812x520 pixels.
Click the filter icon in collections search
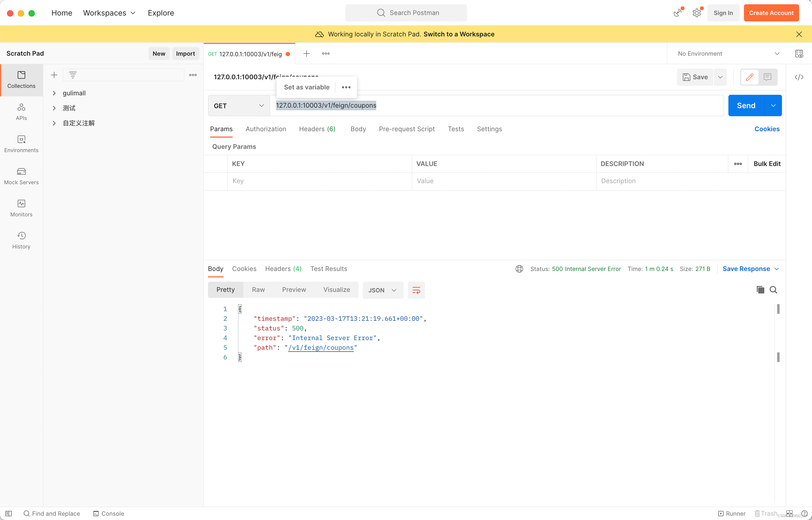(73, 75)
